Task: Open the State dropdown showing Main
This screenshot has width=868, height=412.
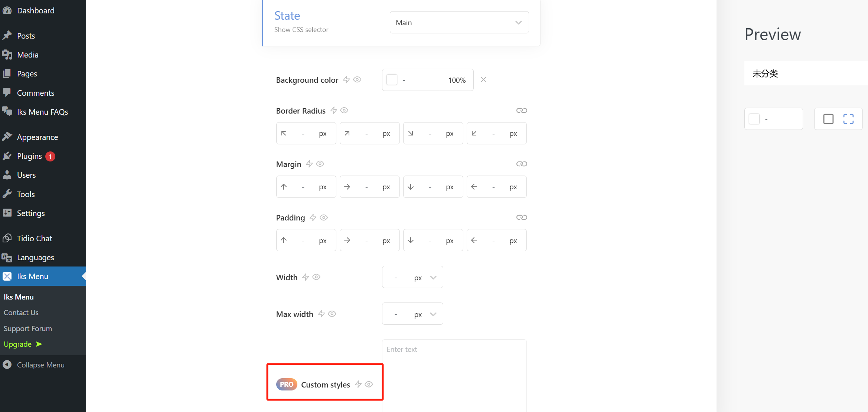Action: [x=459, y=22]
